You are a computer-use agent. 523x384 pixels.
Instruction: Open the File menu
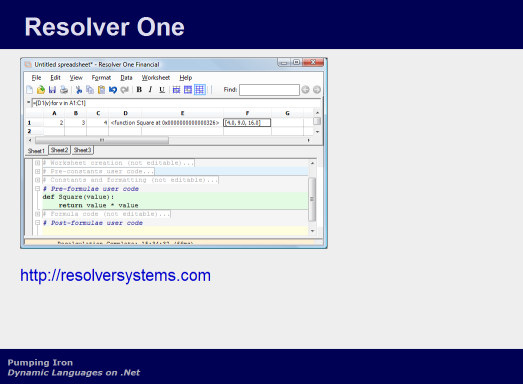[x=36, y=78]
